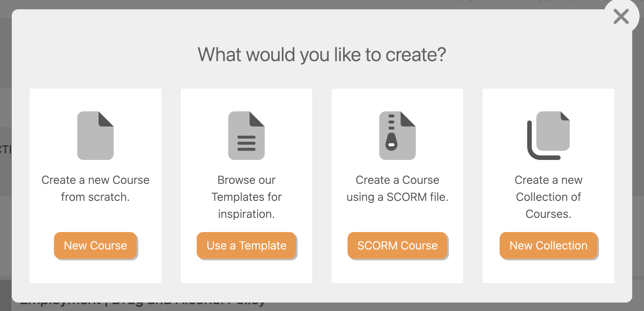
Task: Click "Browse our Templates for inspiration" description
Action: tap(246, 197)
